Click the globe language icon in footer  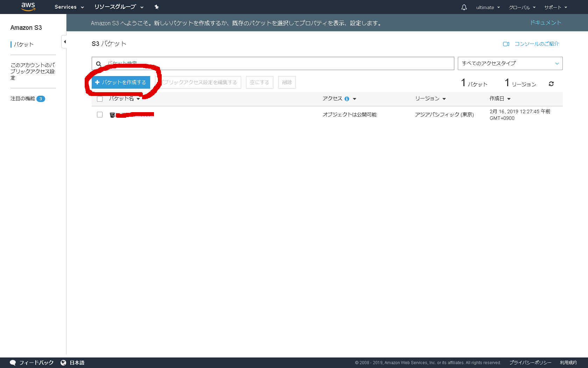tap(63, 363)
